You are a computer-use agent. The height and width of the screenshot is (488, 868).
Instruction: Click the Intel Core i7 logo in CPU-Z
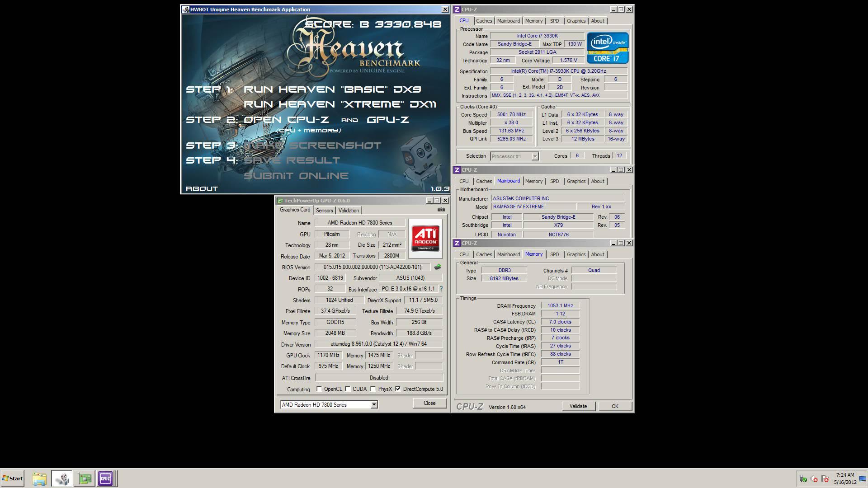[608, 47]
